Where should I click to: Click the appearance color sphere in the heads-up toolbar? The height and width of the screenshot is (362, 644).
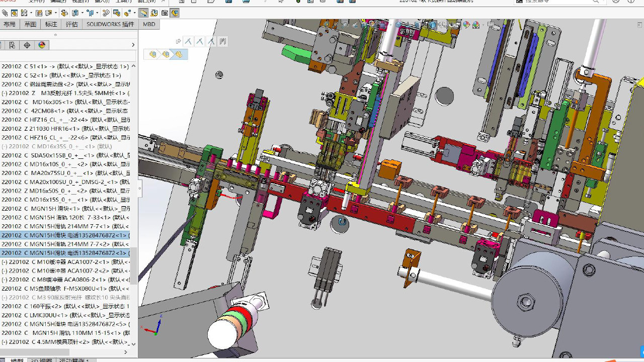tap(466, 24)
